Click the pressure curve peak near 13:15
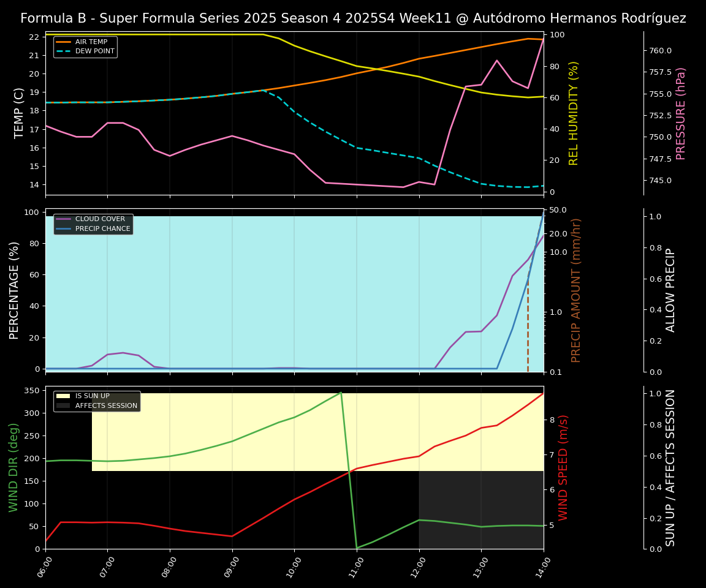This screenshot has width=706, height=588. tap(496, 60)
